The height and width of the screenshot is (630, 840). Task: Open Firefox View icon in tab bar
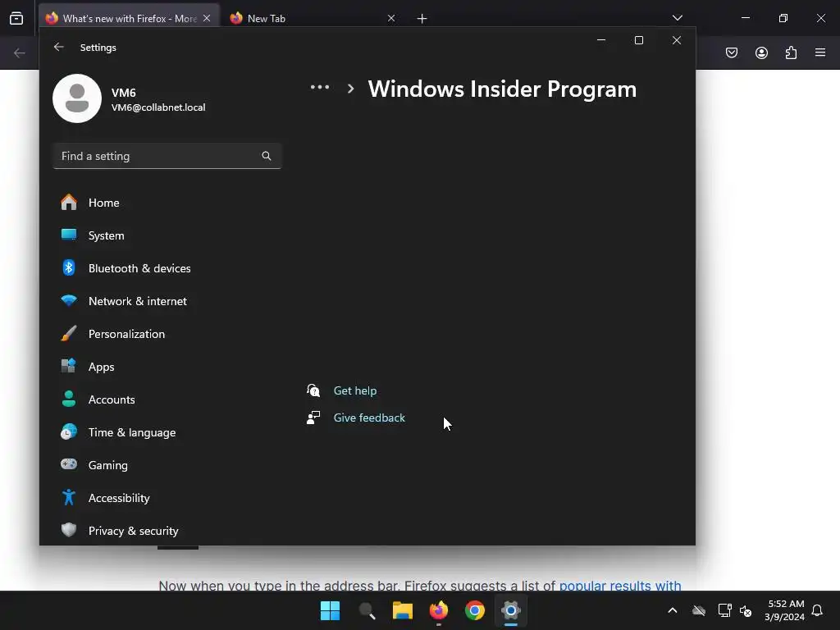click(x=16, y=19)
